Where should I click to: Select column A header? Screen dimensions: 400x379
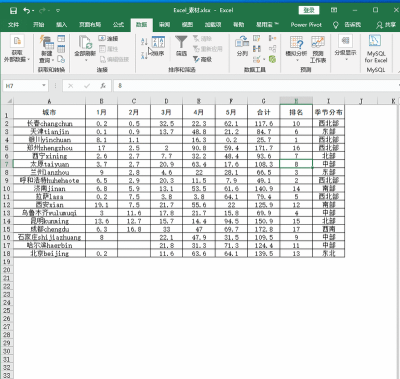point(49,101)
